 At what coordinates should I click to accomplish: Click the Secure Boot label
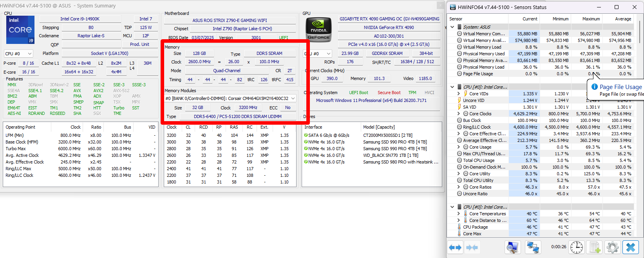pyautogui.click(x=389, y=93)
